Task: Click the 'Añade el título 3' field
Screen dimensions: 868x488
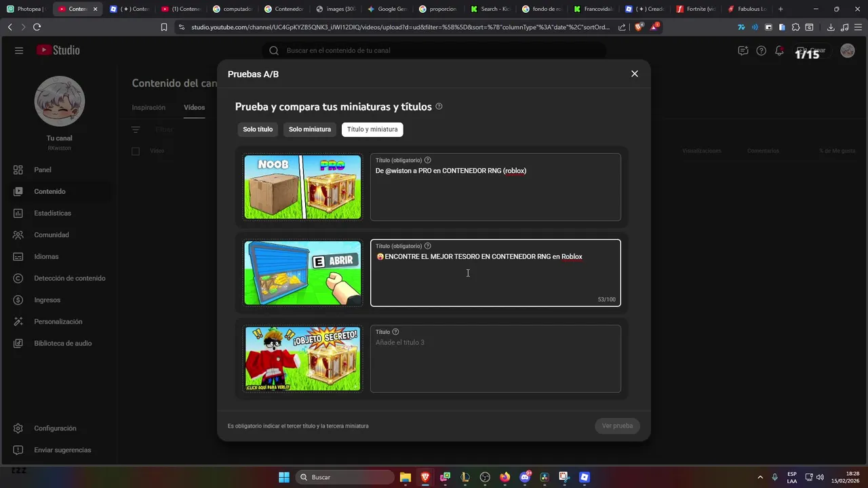Action: 496,359
